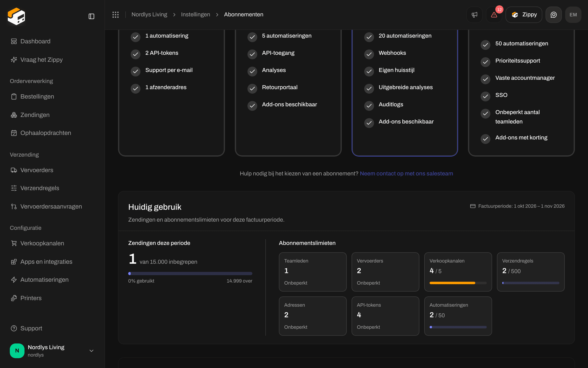Click the API-tokens limit card

(385, 316)
